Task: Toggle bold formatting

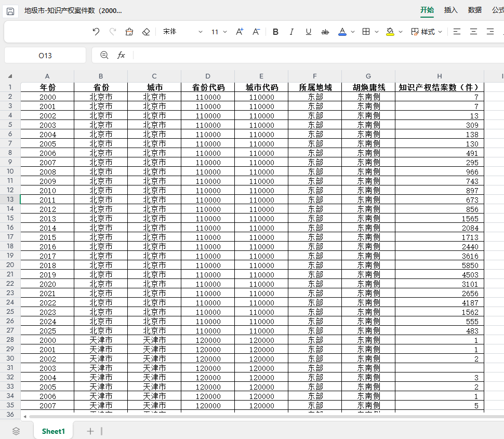Action: pyautogui.click(x=275, y=32)
